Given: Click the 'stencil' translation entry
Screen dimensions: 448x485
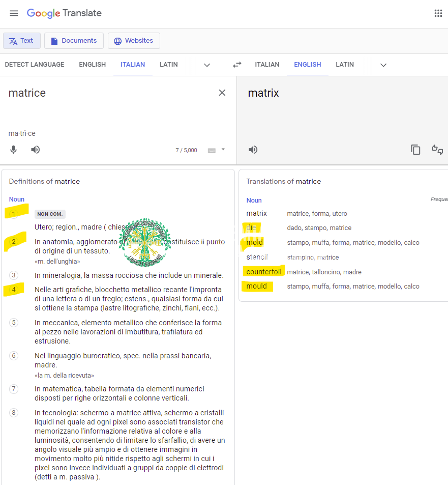Looking at the screenshot, I should click(x=257, y=257).
